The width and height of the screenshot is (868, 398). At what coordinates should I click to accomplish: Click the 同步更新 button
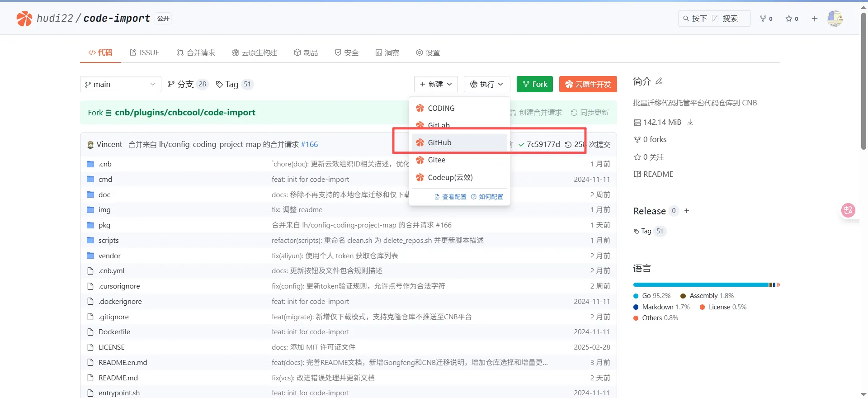pos(590,113)
